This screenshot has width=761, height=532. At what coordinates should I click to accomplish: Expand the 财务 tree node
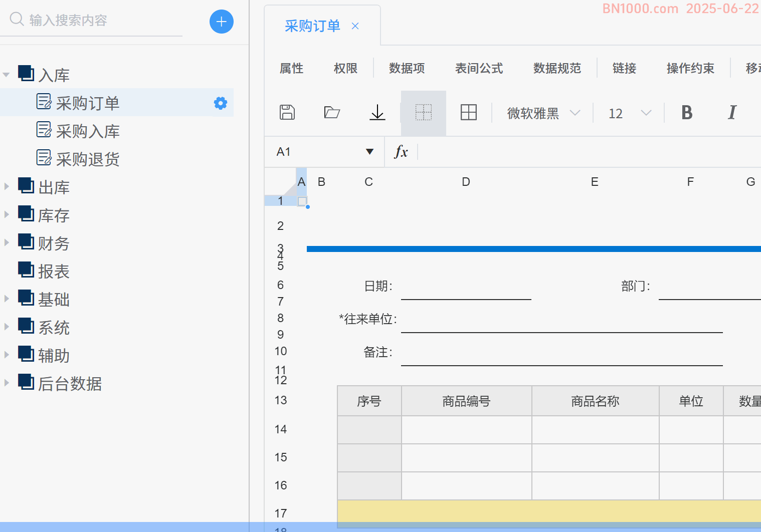point(7,242)
